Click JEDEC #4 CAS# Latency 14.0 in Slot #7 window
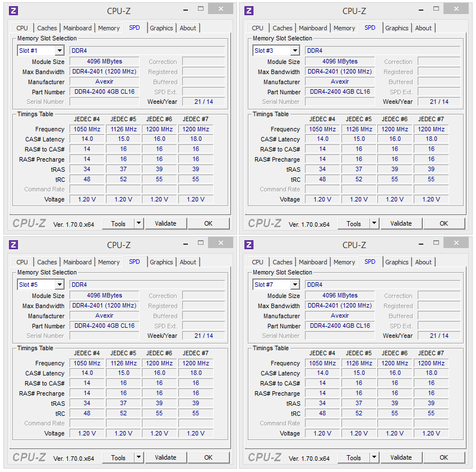 pyautogui.click(x=322, y=373)
